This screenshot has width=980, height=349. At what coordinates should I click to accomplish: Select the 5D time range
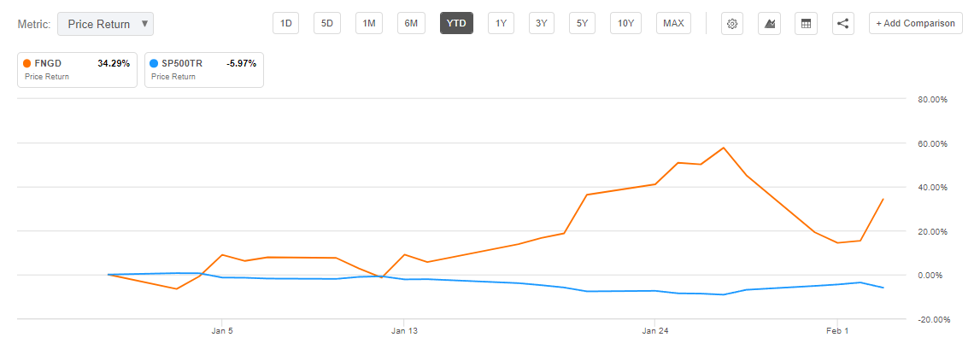327,24
